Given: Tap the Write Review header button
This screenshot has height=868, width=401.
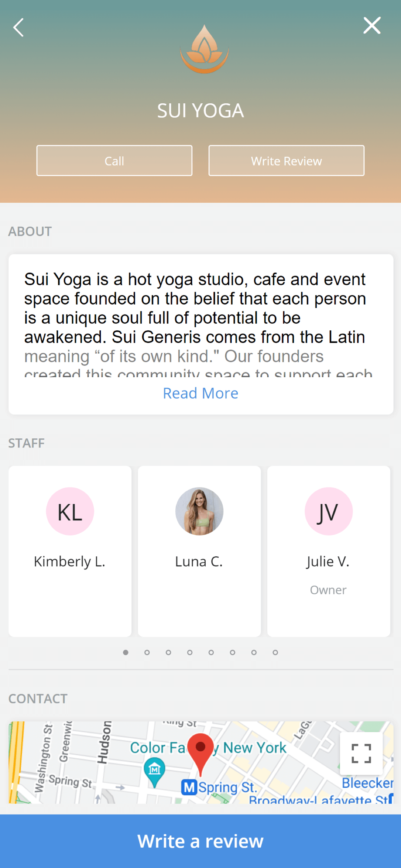Looking at the screenshot, I should point(286,161).
